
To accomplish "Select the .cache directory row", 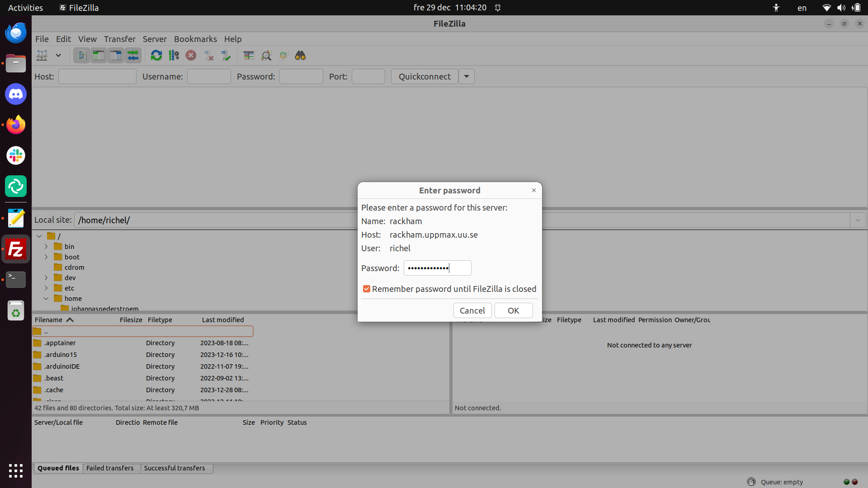I will coord(143,390).
